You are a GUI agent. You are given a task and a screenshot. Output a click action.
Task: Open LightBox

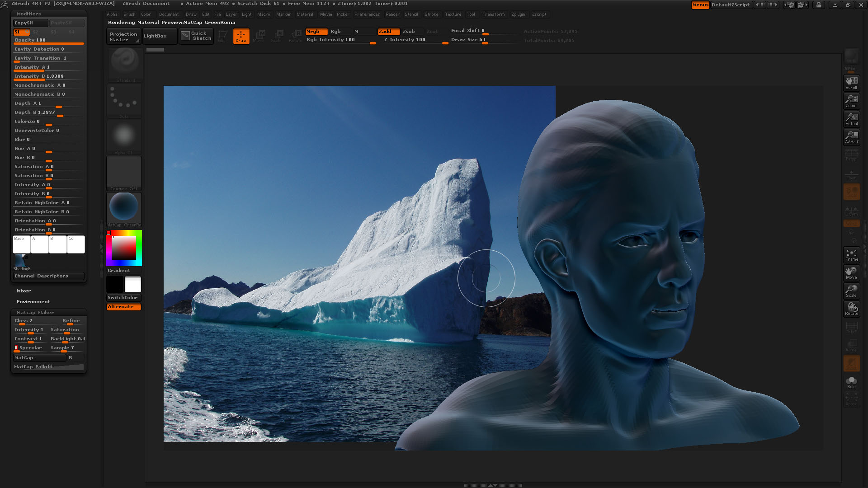click(160, 36)
